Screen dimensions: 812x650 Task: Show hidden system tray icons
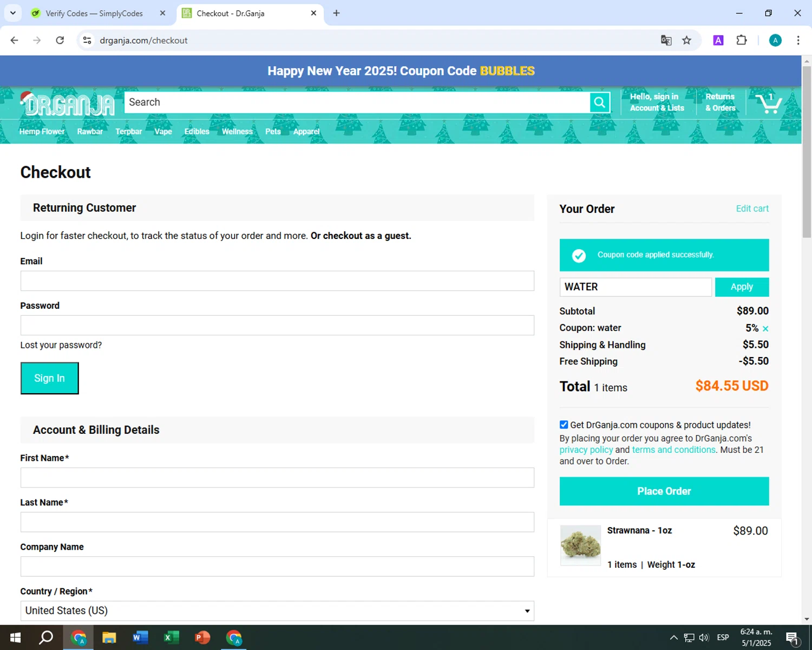673,638
